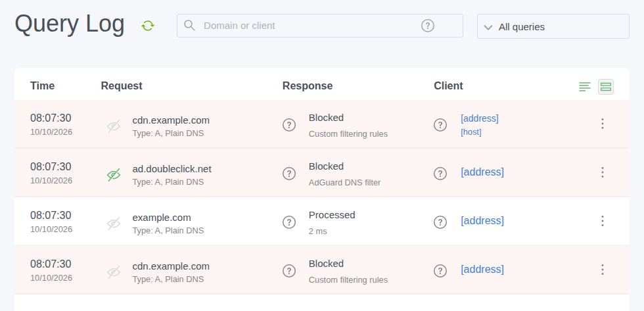Click [address] link above the [host] link
Image resolution: width=644 pixels, height=311 pixels.
(x=480, y=118)
